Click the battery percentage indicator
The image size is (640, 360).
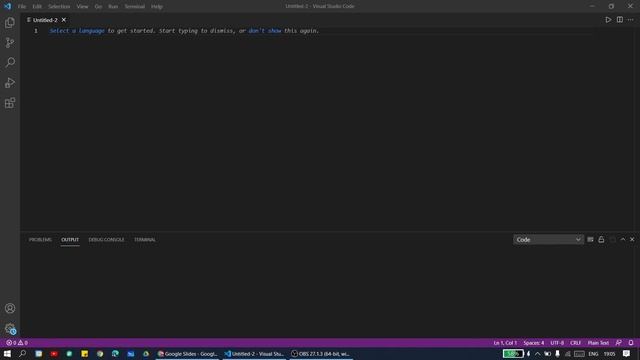pos(513,354)
